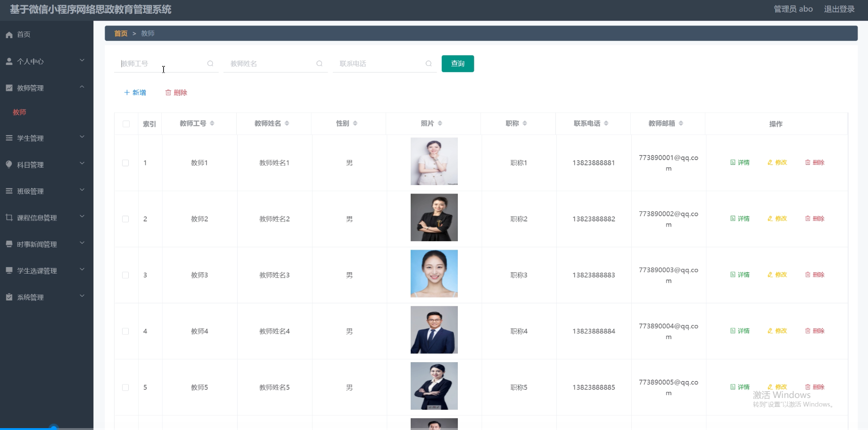Screen dimensions: 868x430
Task: Click the person icon beside 个人中心
Action: (x=9, y=62)
